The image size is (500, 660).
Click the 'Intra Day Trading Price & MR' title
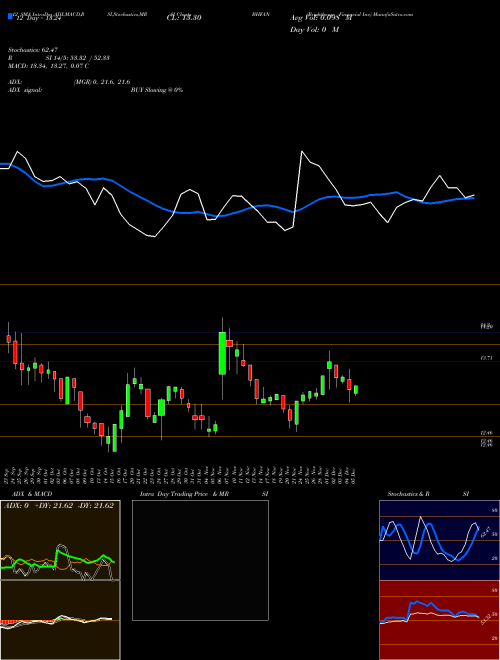[184, 494]
